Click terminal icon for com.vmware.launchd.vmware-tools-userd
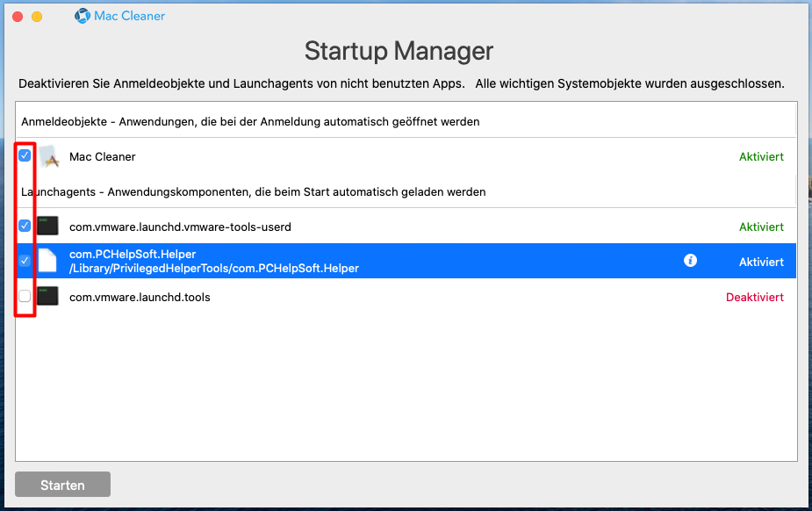This screenshot has width=812, height=511. [x=47, y=227]
